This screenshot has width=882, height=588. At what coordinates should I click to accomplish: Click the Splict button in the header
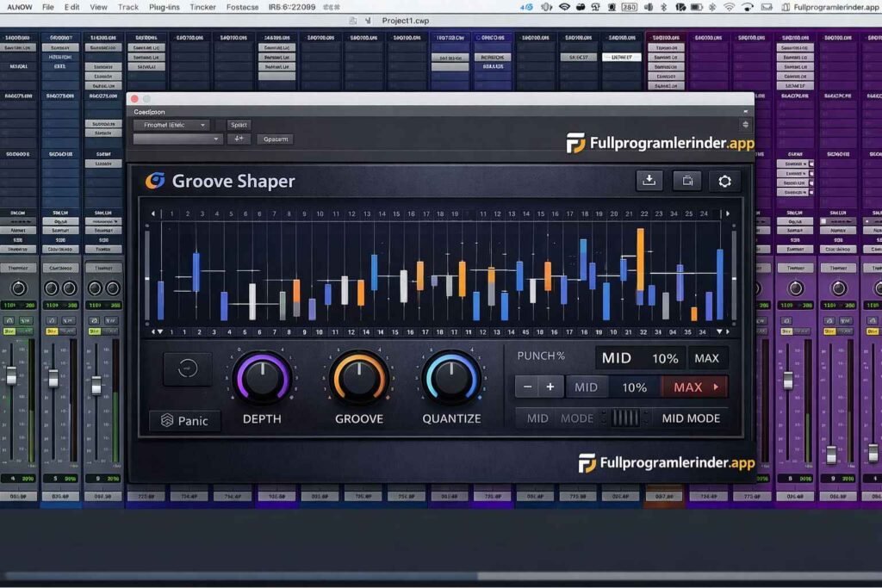239,125
